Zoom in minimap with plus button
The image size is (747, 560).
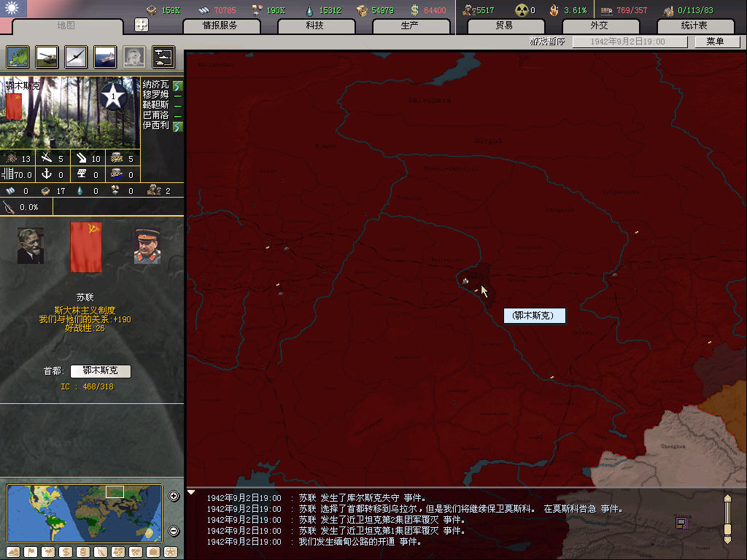174,496
